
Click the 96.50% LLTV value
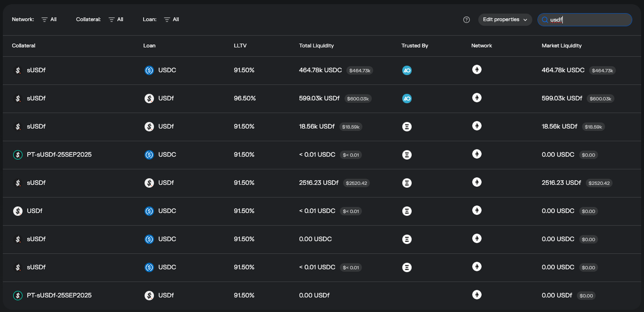tap(245, 99)
